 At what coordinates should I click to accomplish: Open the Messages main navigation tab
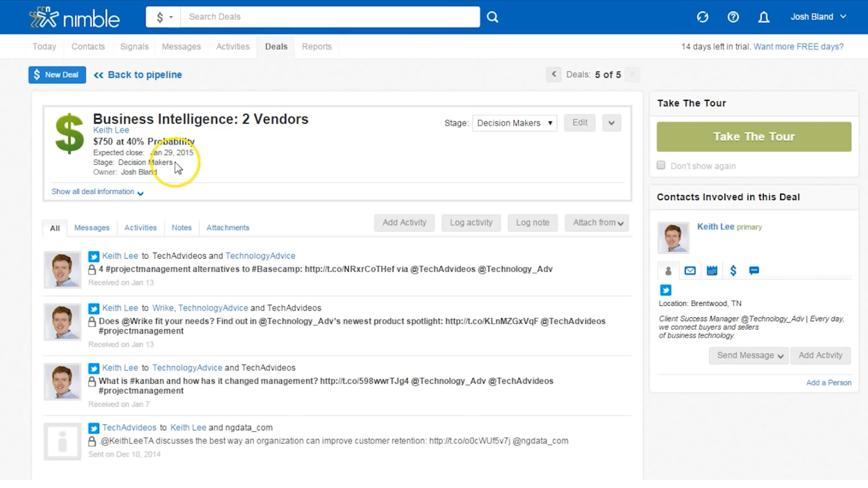[181, 47]
